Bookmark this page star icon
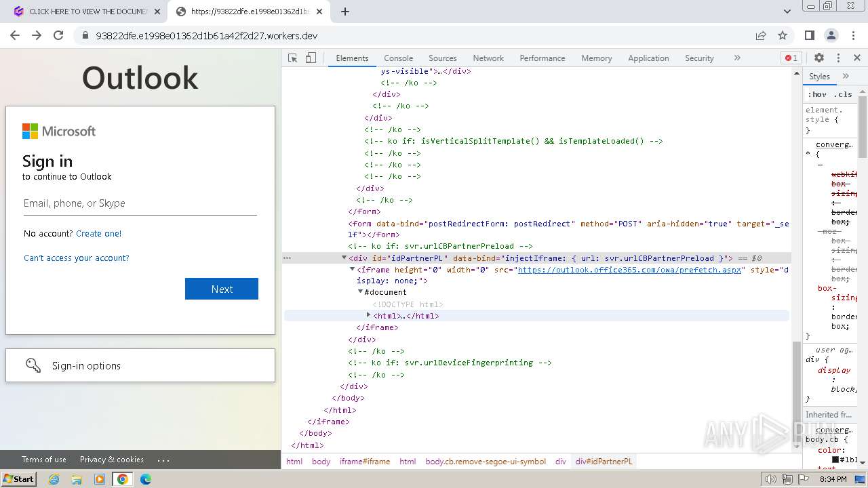The height and width of the screenshot is (488, 868). [783, 35]
